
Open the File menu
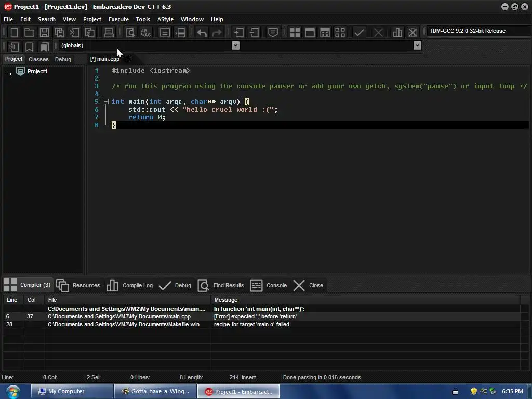coord(8,19)
